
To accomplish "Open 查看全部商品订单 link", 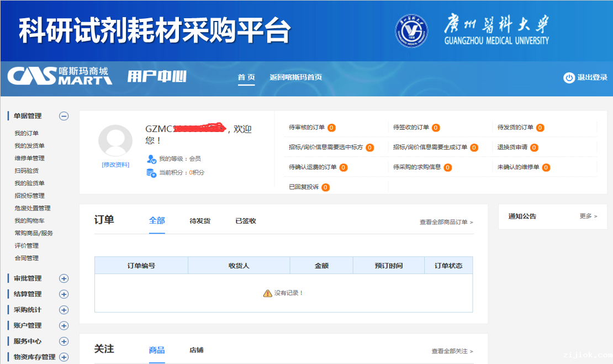I will [x=446, y=222].
